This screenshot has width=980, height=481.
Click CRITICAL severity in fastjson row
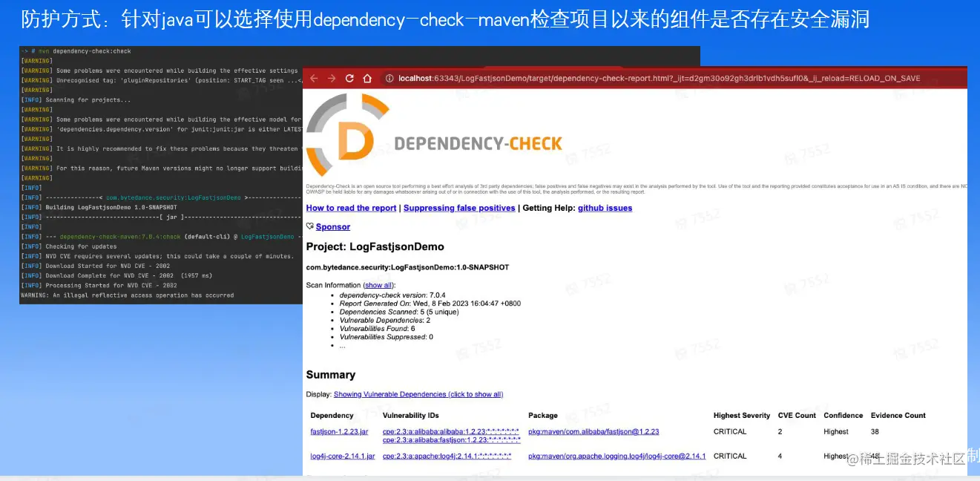click(730, 431)
